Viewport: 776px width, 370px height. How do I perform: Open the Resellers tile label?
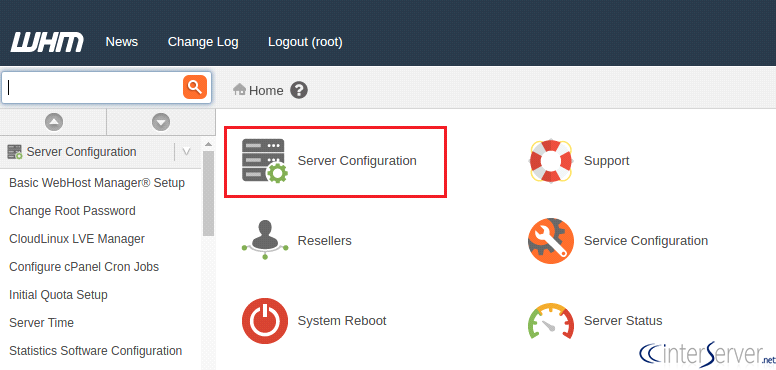pos(325,241)
